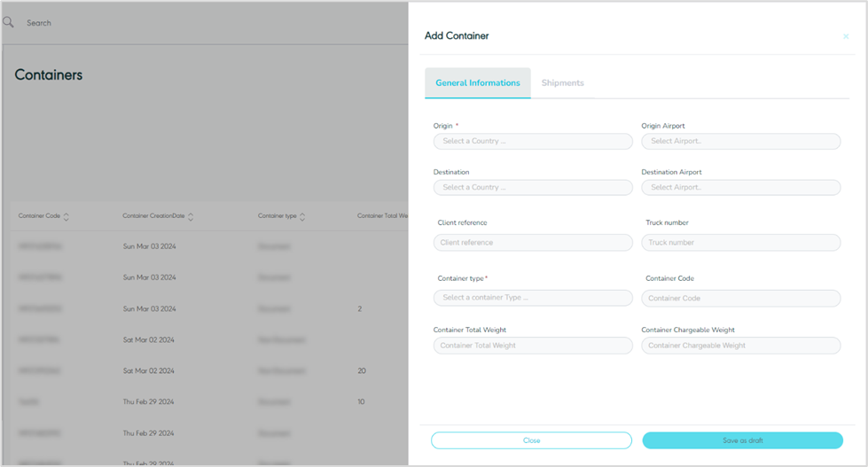Expand the Destination country selector

(533, 187)
